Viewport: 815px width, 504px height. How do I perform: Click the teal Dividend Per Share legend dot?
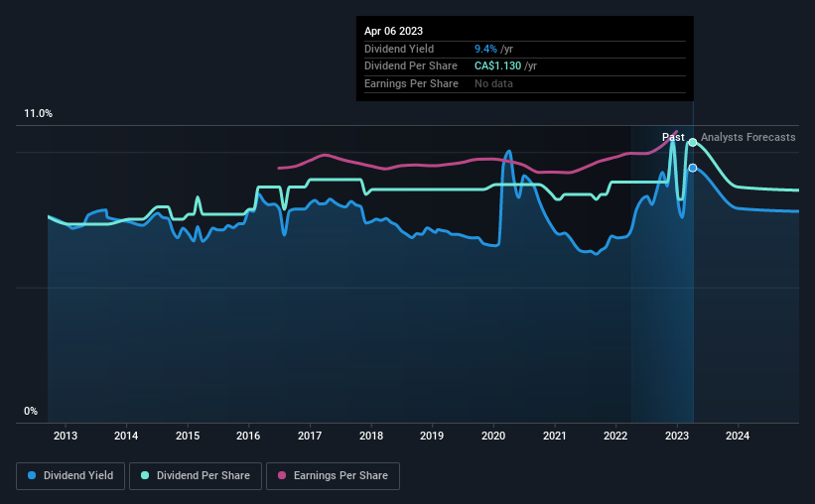point(145,475)
